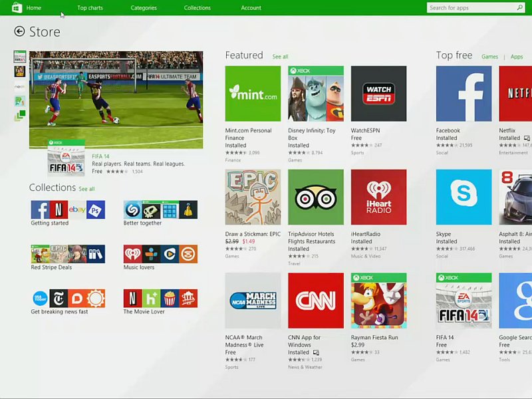Open the Netflix tile in Top free
Screen dimensions: 532x399
(515, 94)
